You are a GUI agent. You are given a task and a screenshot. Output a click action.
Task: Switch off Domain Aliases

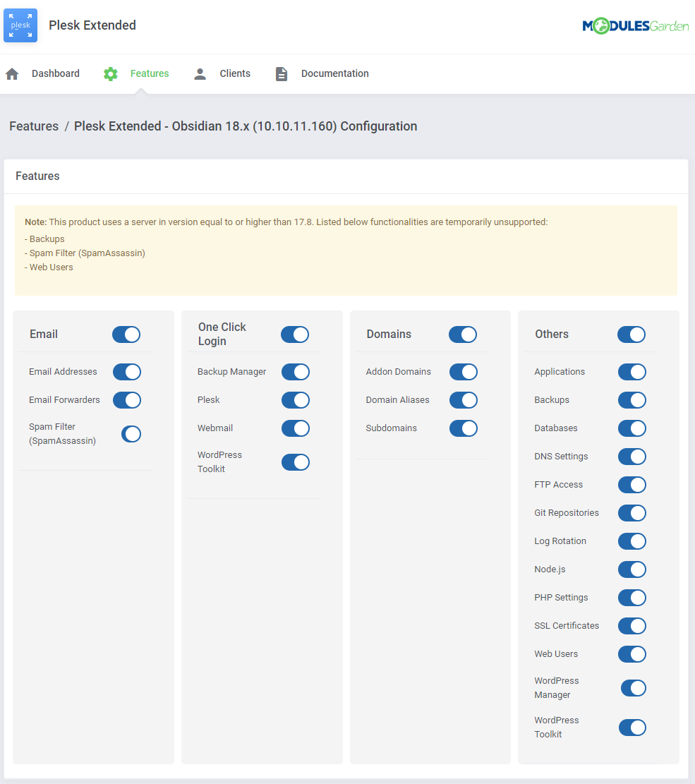[464, 400]
